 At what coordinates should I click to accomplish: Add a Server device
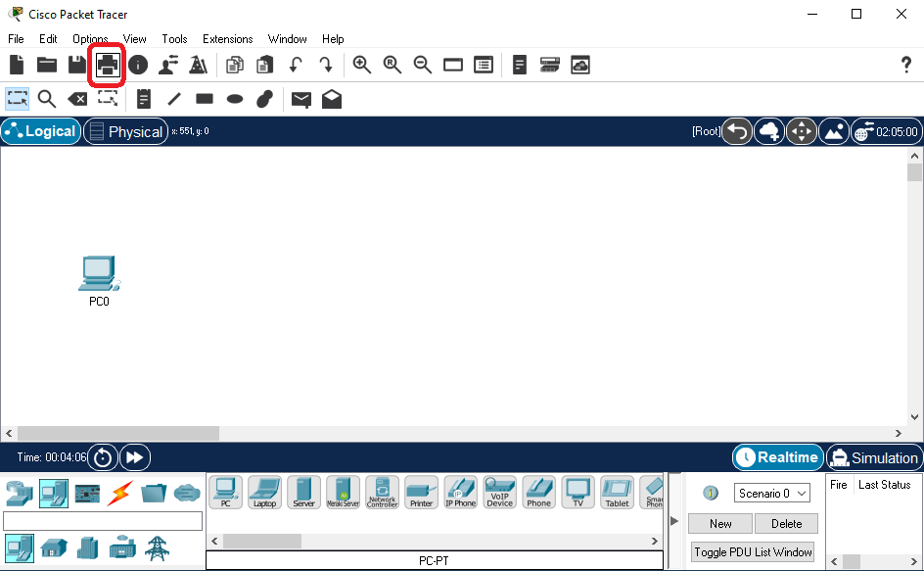(x=303, y=492)
